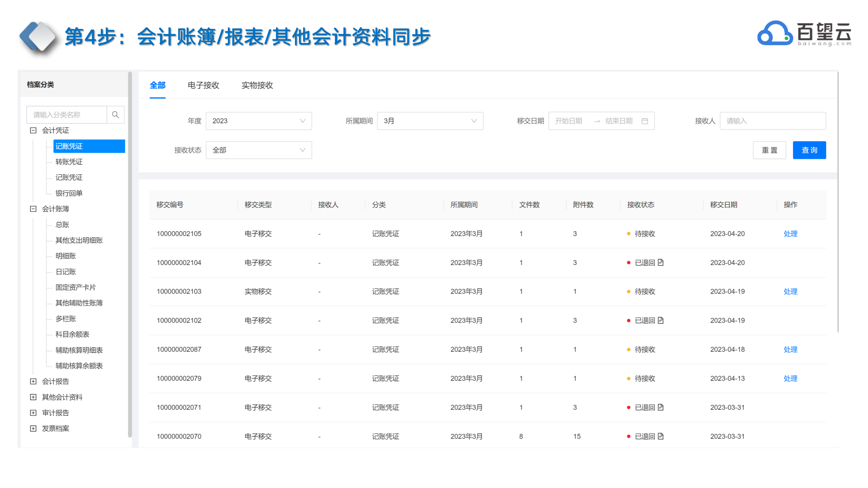Image resolution: width=868 pixels, height=488 pixels.
Task: Switch to the 实物接收 tab
Action: [x=257, y=85]
